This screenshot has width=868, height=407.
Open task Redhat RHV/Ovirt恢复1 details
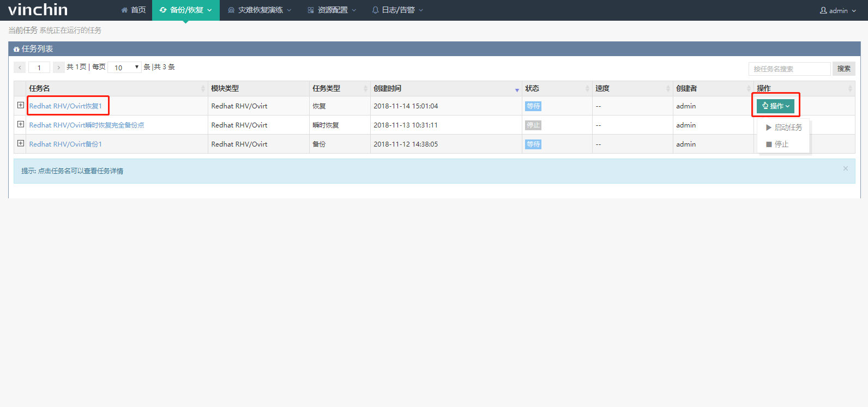tap(65, 106)
